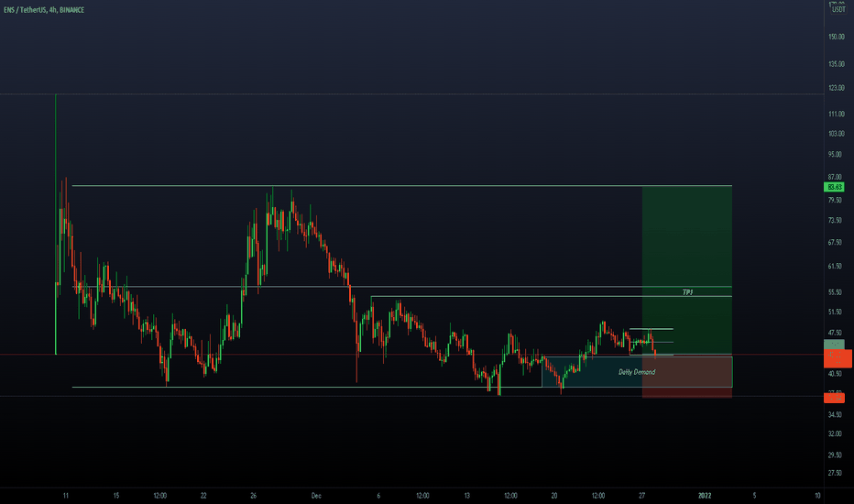Screen dimensions: 854x504
Task: Click the 13 date on the time axis
Action: click(x=466, y=496)
